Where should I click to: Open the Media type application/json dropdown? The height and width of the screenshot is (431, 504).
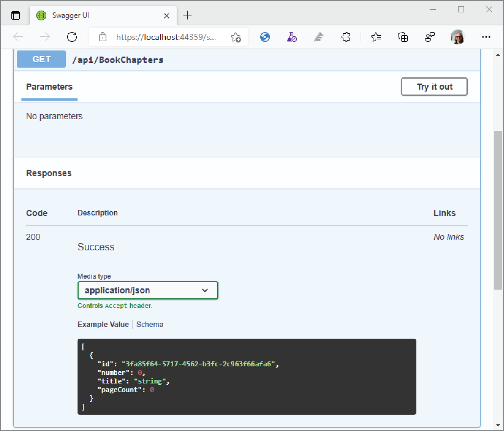pyautogui.click(x=148, y=290)
